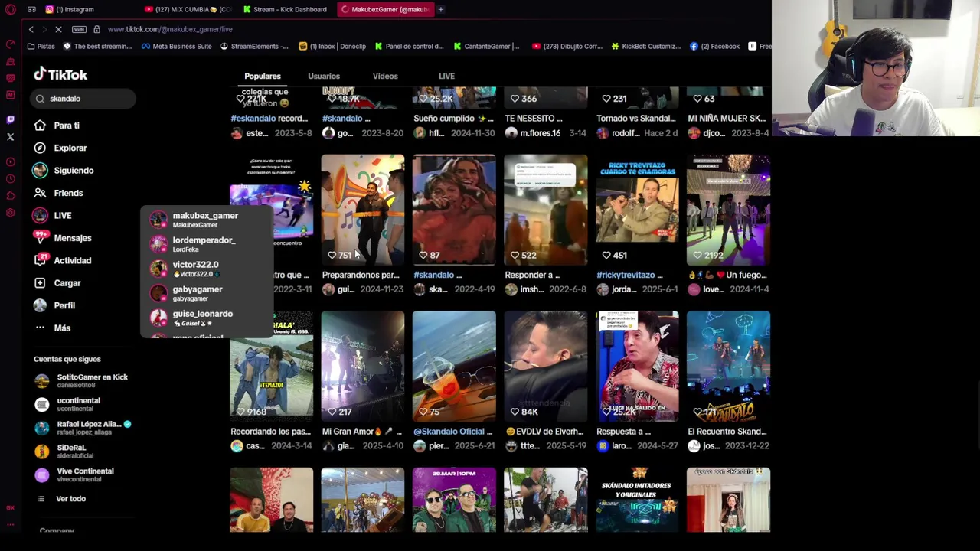Open the Facebook bookmark
This screenshot has width=980, height=551.
pyautogui.click(x=714, y=46)
